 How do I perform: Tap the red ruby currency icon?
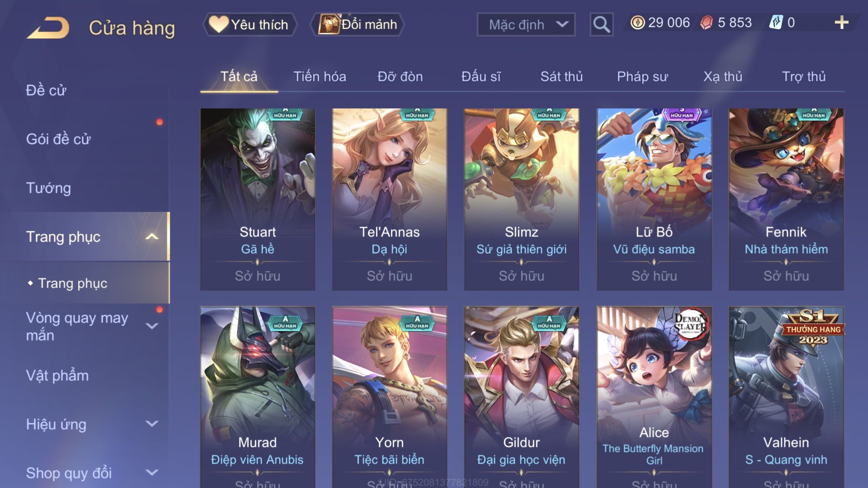pyautogui.click(x=706, y=23)
